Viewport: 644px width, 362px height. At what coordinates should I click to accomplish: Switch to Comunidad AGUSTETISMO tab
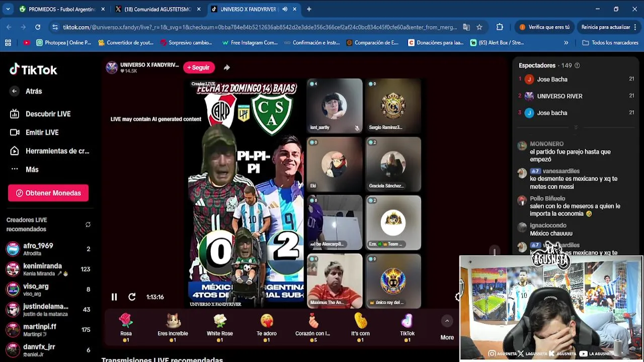[x=157, y=9]
